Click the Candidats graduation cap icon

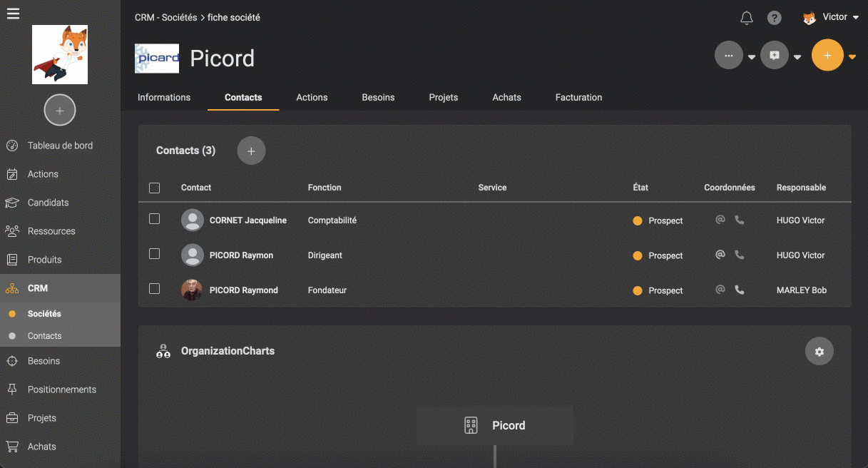[12, 203]
